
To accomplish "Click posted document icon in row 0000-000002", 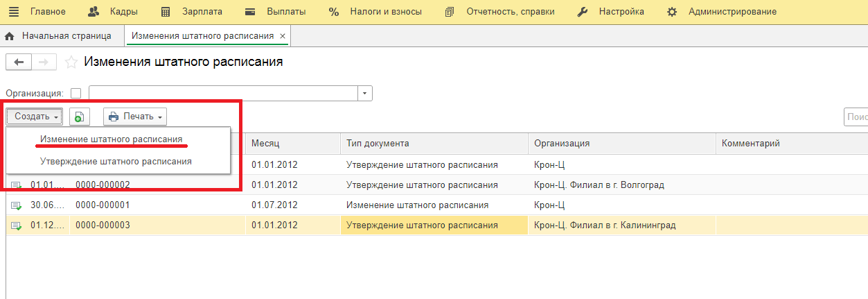I will (x=17, y=185).
